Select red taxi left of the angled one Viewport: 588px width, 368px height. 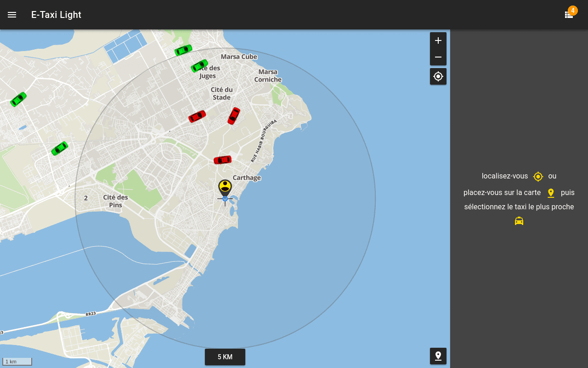pyautogui.click(x=197, y=116)
